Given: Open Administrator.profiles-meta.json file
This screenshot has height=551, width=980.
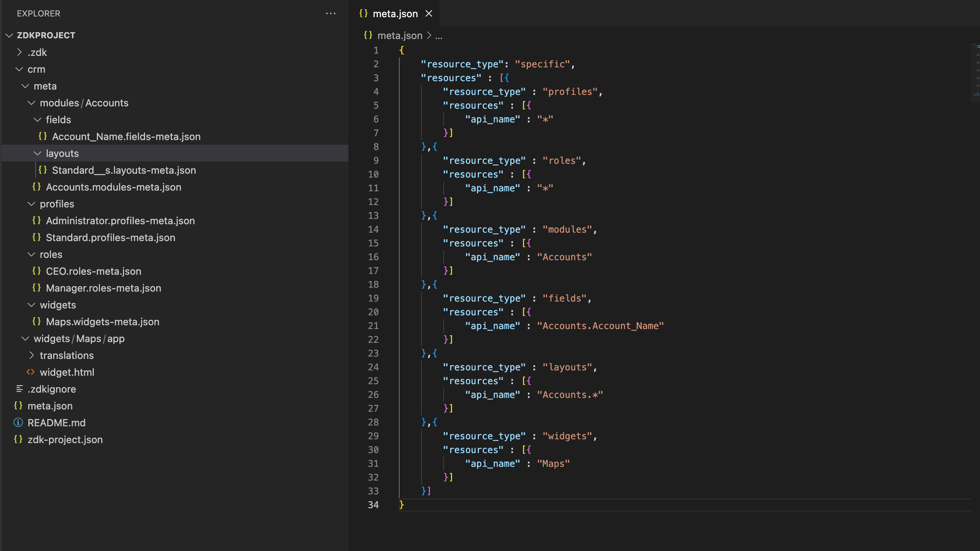Looking at the screenshot, I should point(120,220).
